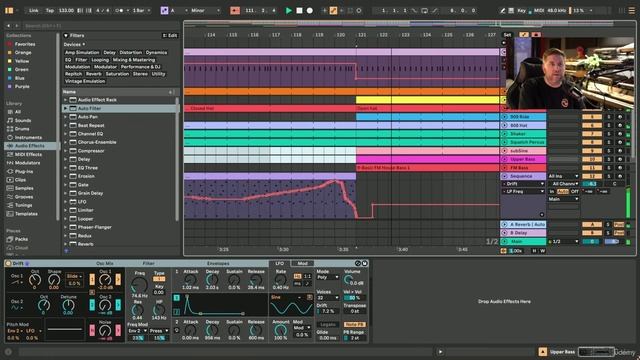Viewport: 640px width, 360px height.
Task: Expand the Audio Effect Rack folder
Action: (x=65, y=100)
